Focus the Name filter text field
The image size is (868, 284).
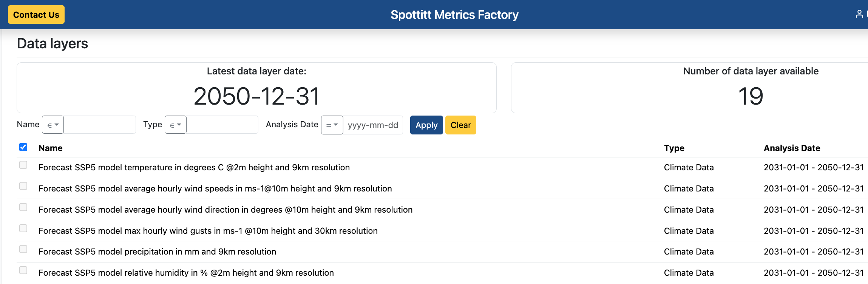point(99,125)
